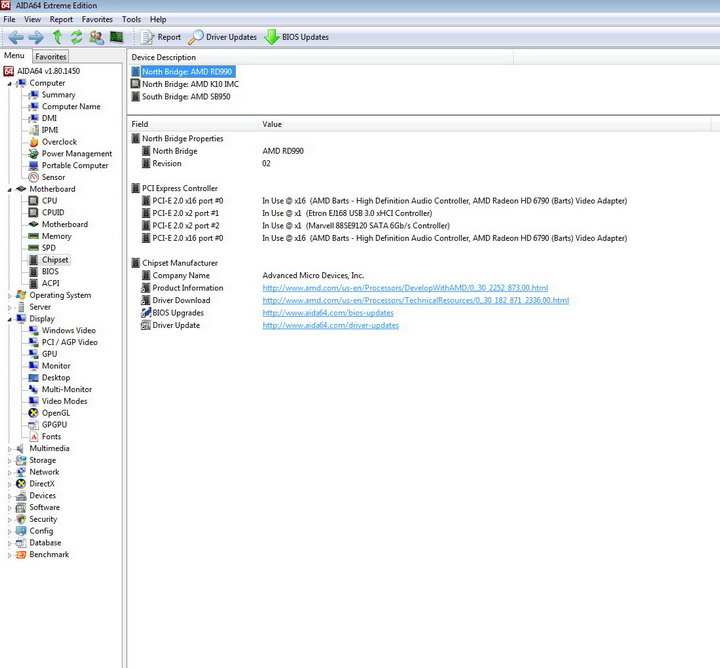Select the BIOS chip icon
This screenshot has height=668, width=720.
[x=33, y=271]
